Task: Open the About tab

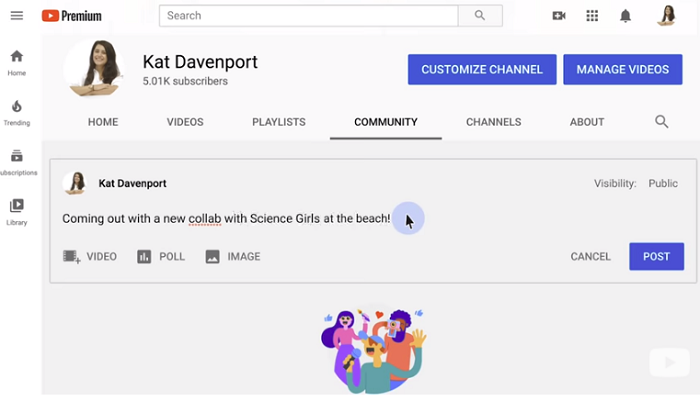Action: (587, 122)
